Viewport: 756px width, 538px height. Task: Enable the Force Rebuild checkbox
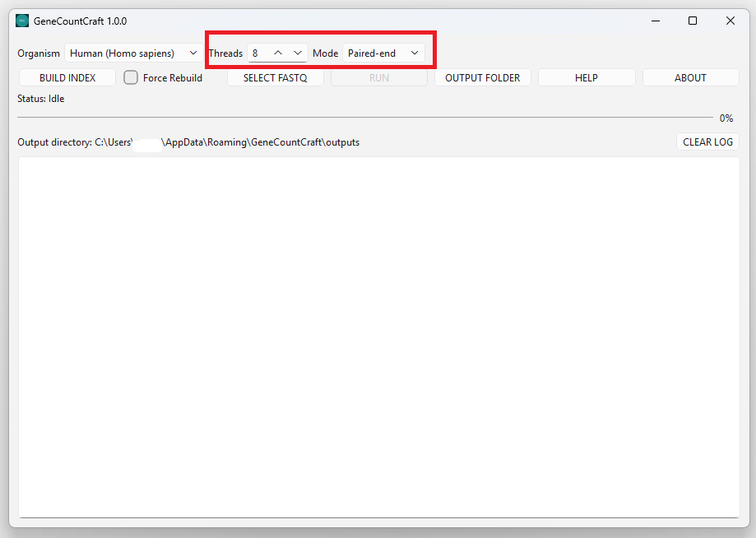[131, 77]
